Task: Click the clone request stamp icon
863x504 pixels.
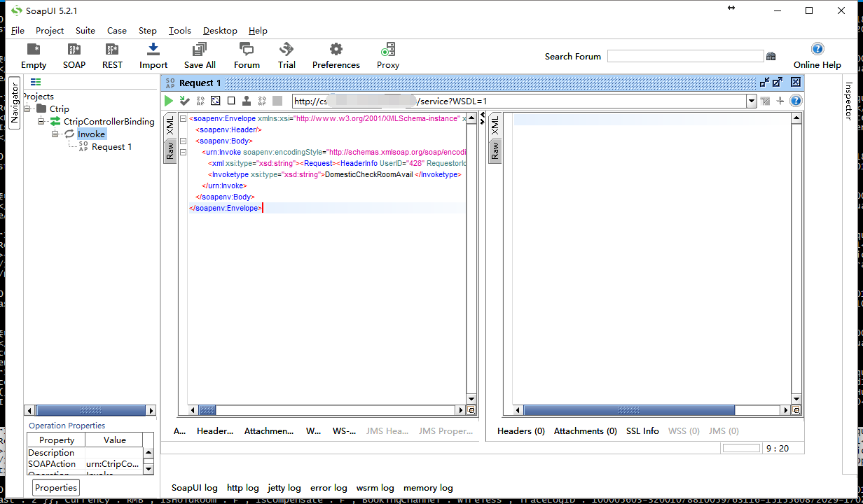Action: [247, 101]
